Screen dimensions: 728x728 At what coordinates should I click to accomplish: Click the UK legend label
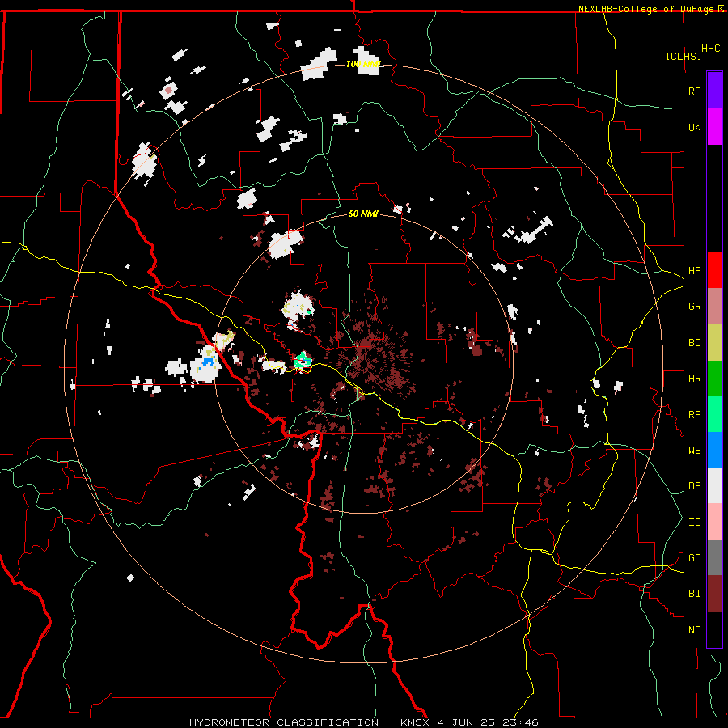[694, 128]
